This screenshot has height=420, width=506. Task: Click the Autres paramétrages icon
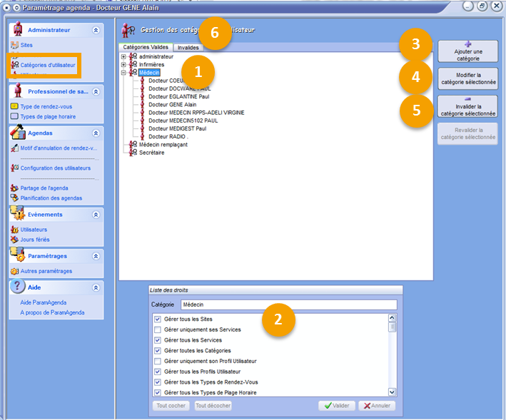[14, 271]
